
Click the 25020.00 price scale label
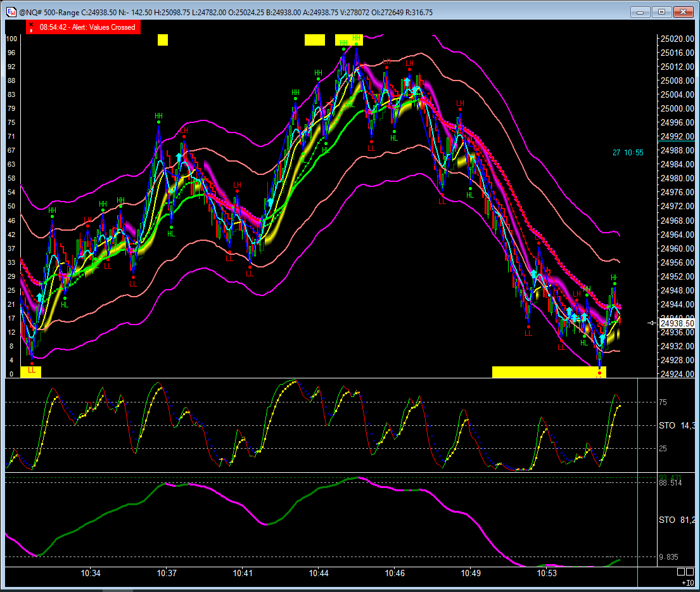tap(677, 39)
